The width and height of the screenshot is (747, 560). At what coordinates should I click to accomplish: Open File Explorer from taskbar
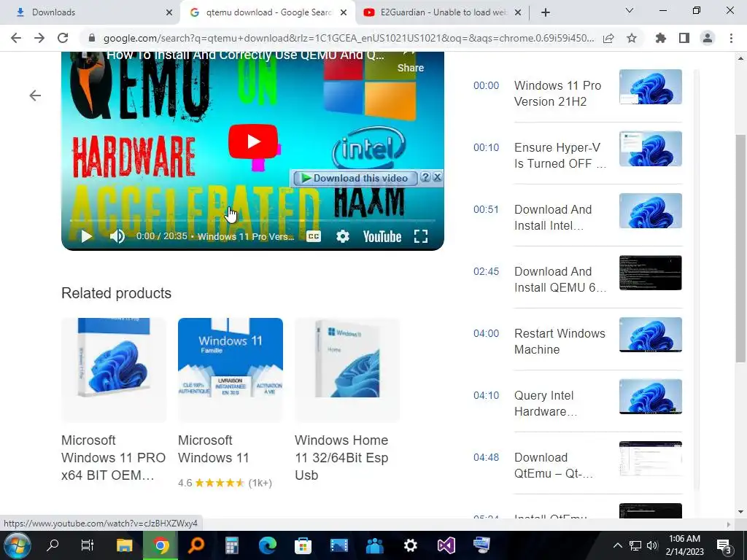pos(124,545)
